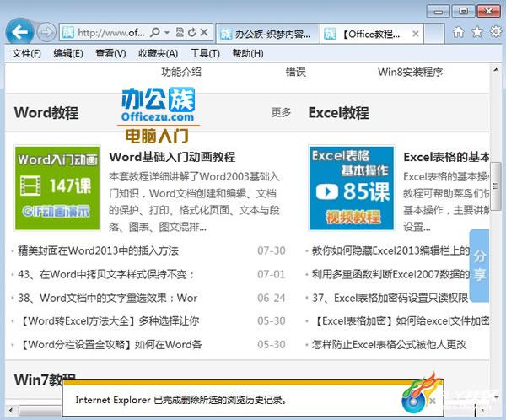This screenshot has width=506, height=420.
Task: Open 43、在Word中拷贝文字样式保持不变 article
Action: point(106,274)
